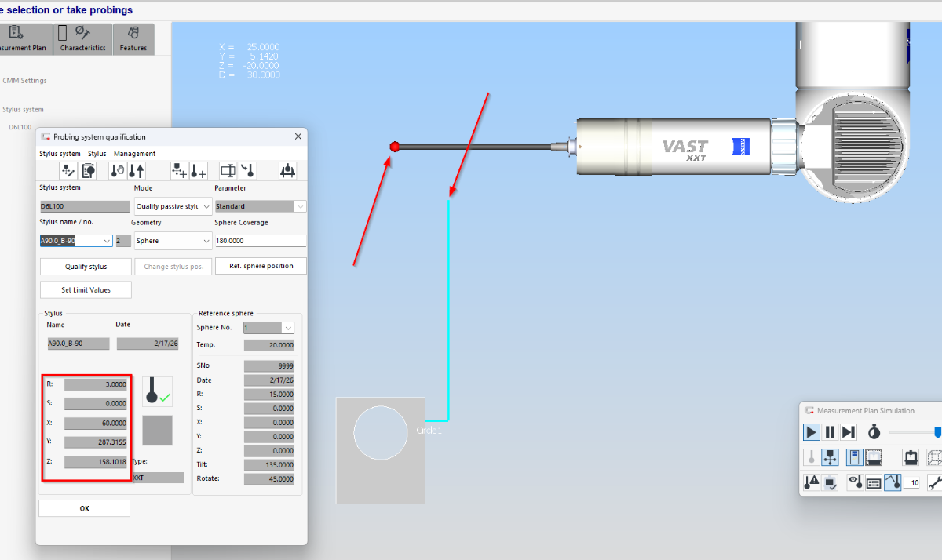
Task: Open the Management menu
Action: pos(135,154)
